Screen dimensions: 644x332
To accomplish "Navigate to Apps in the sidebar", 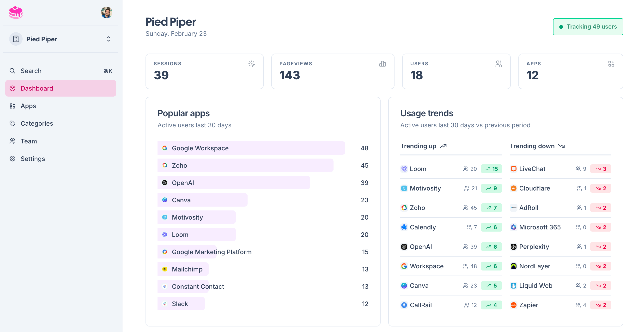I will [28, 106].
